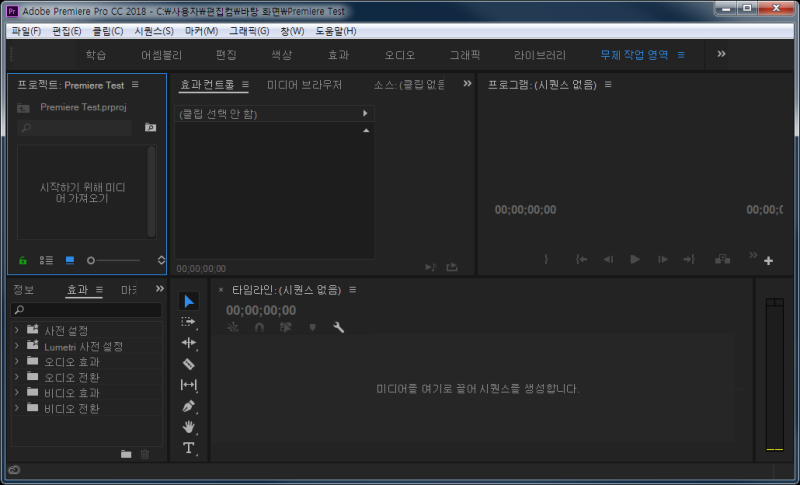Select the Slip tool
The height and width of the screenshot is (485, 800).
click(188, 385)
